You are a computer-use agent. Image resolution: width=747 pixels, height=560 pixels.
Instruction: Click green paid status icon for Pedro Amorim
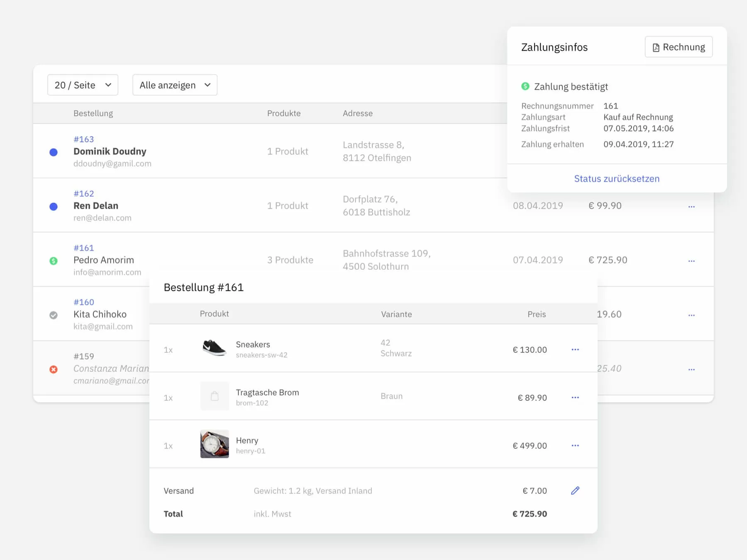[54, 261]
